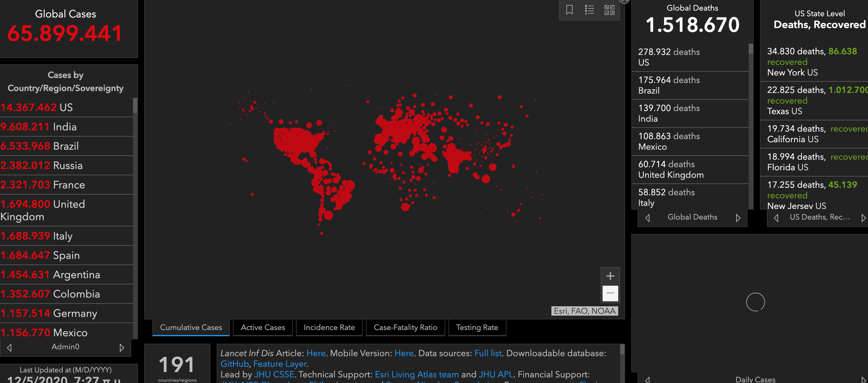Zoom out on the map
Viewport: 868px width, 383px height.
pos(610,293)
